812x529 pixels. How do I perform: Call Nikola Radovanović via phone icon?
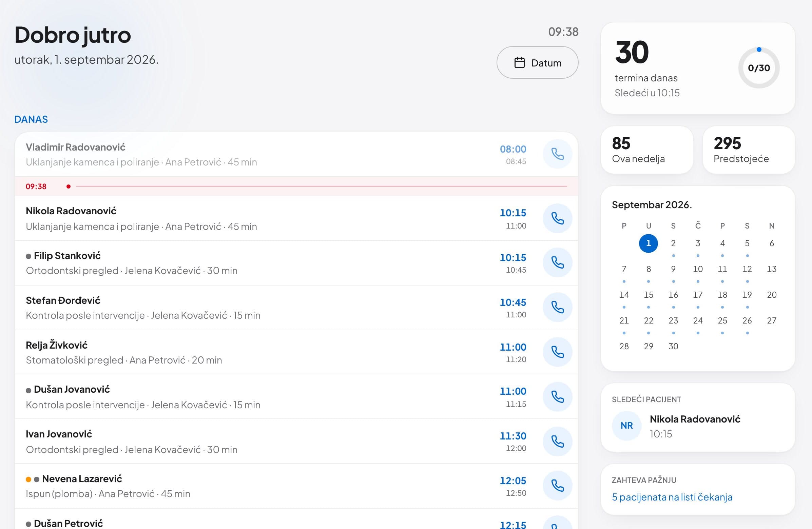557,218
